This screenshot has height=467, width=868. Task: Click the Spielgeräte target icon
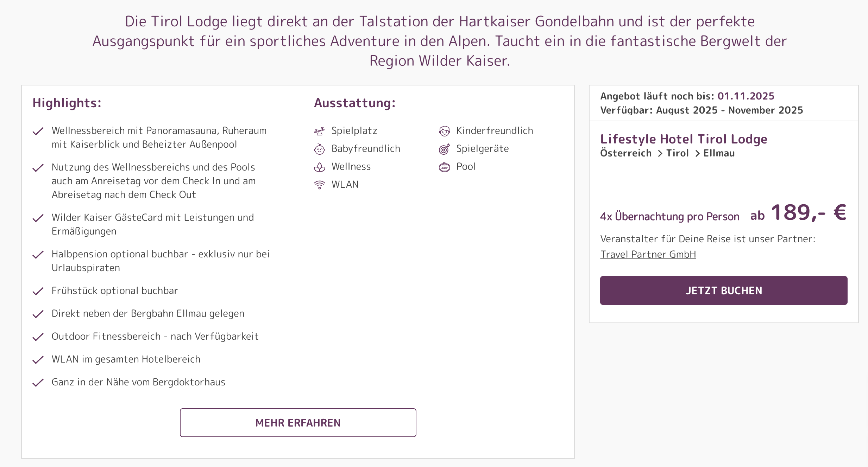[445, 149]
